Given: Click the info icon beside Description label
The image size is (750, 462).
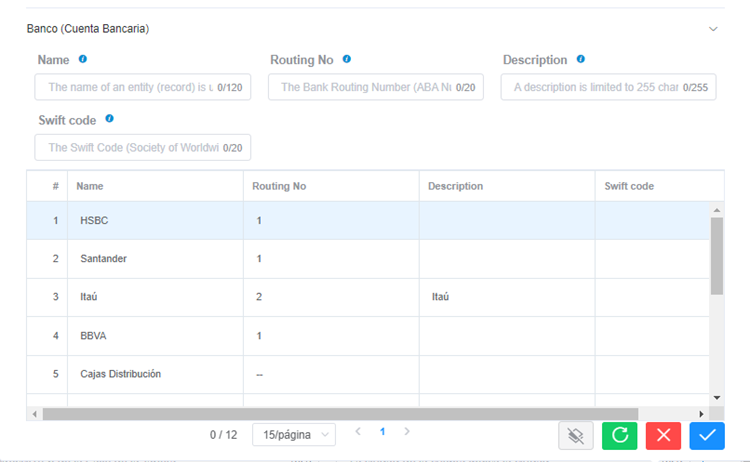Looking at the screenshot, I should click(x=581, y=59).
